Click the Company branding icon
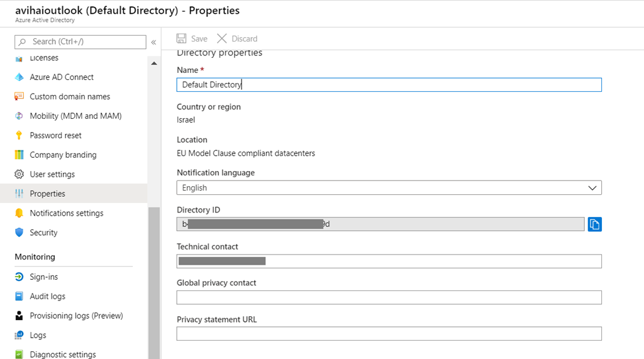The image size is (644, 359). click(19, 155)
